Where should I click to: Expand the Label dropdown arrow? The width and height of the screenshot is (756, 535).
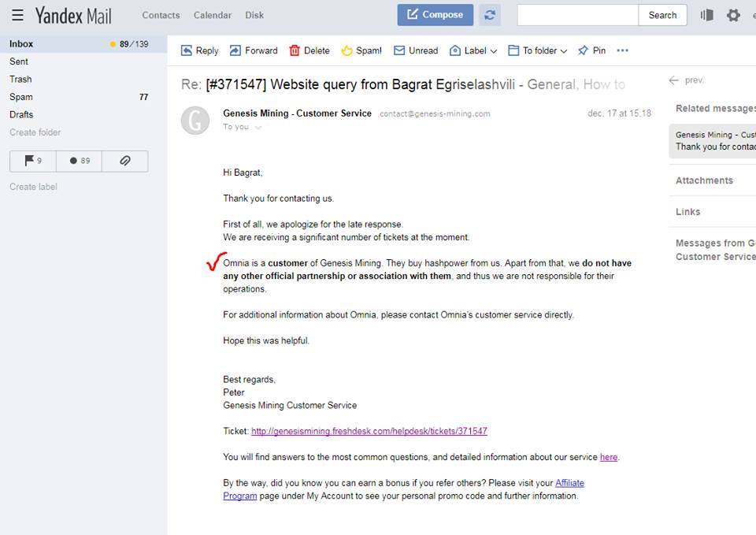pos(493,51)
